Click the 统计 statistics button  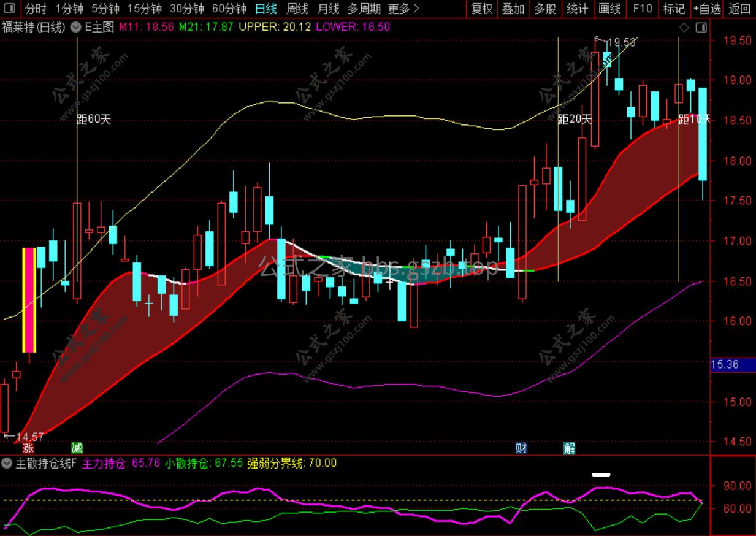pyautogui.click(x=577, y=9)
